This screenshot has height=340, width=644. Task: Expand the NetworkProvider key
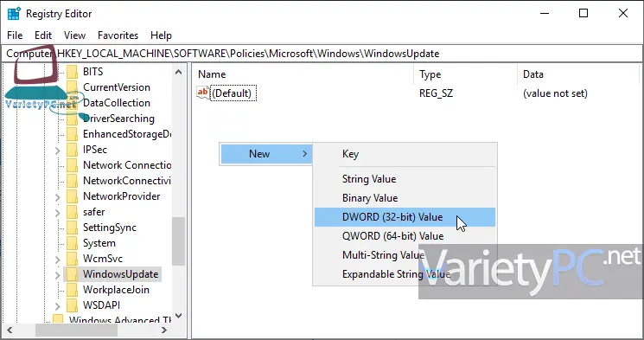point(58,198)
